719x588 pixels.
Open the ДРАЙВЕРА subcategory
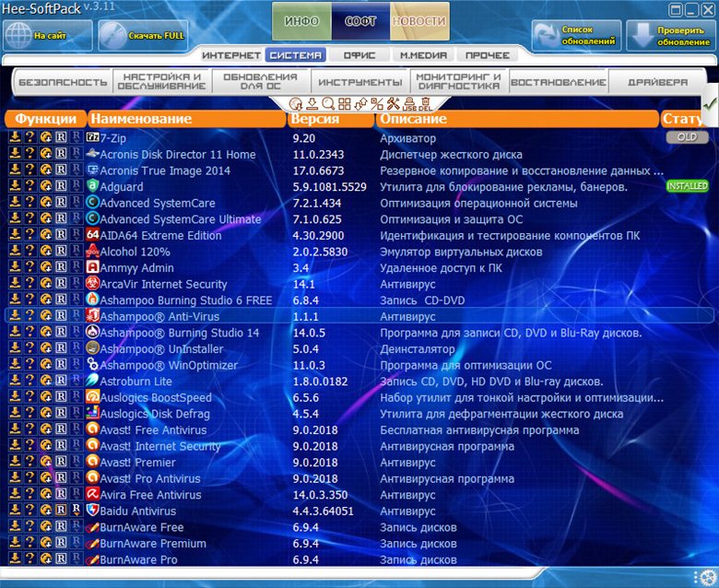(657, 82)
